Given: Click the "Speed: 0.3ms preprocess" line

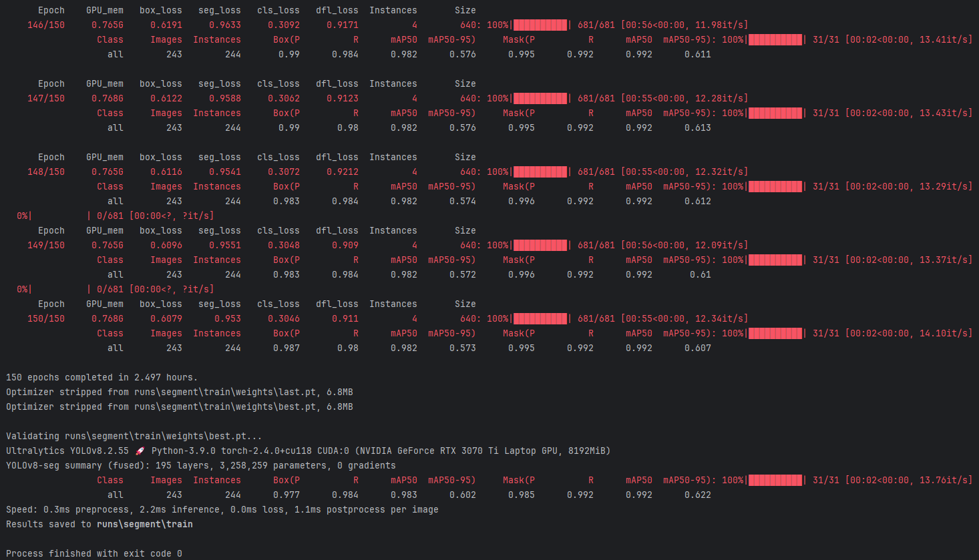Looking at the screenshot, I should 222,509.
